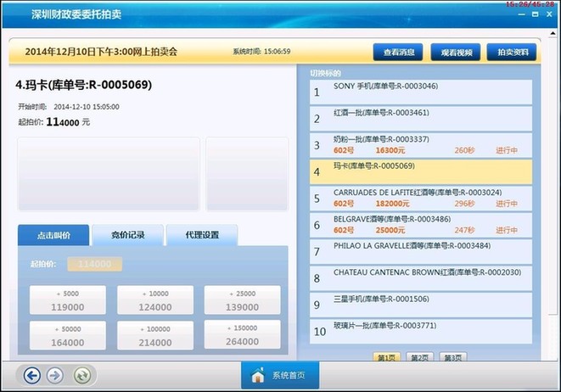561x392 pixels.
Task: Click the 查看消息 button
Action: (398, 52)
